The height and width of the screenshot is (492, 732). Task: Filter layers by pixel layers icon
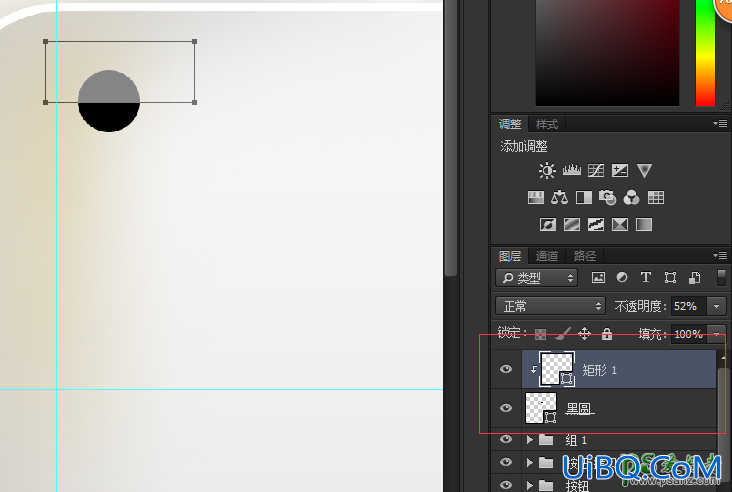(598, 278)
